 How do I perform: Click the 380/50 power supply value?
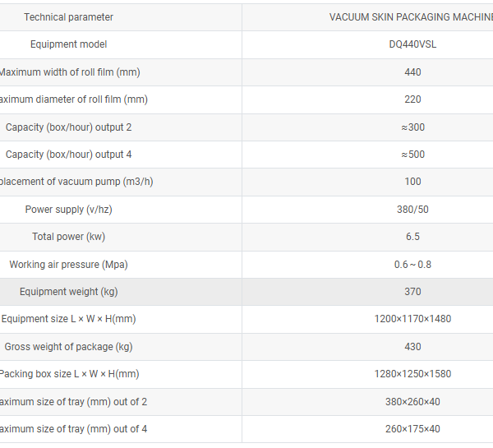(412, 210)
